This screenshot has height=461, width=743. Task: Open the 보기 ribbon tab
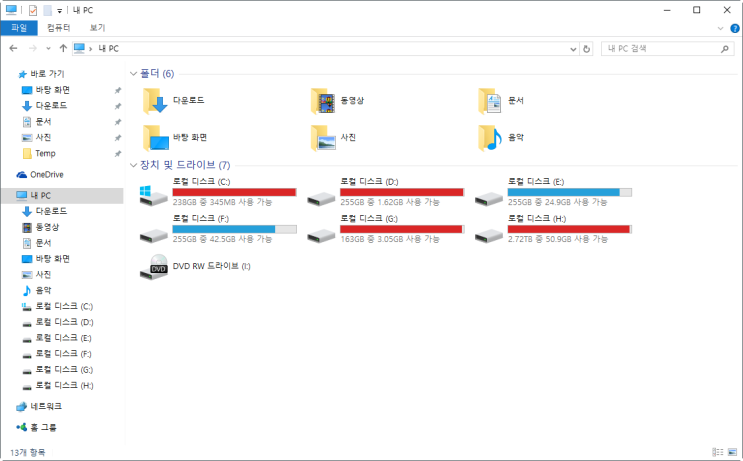click(x=97, y=28)
